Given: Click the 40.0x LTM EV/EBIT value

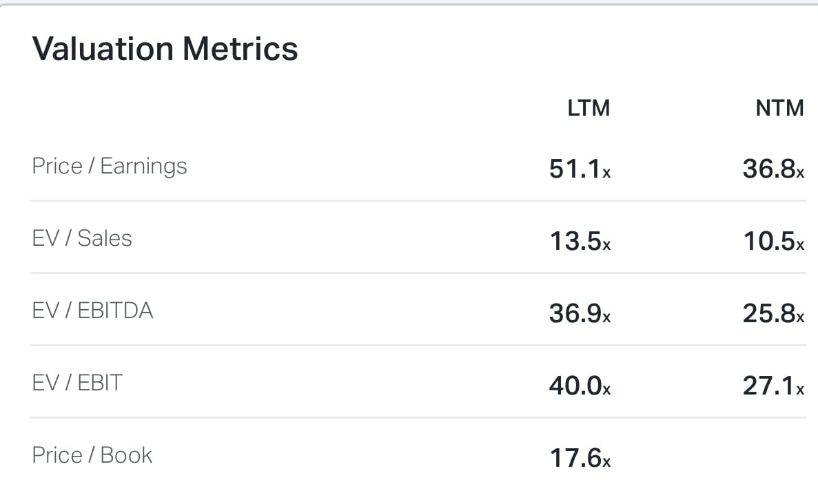Looking at the screenshot, I should coord(580,386).
